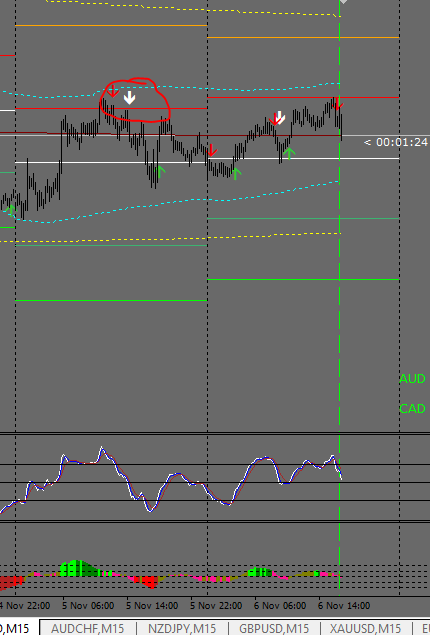Select red sell arrow on green dashed line

[x=337, y=104]
